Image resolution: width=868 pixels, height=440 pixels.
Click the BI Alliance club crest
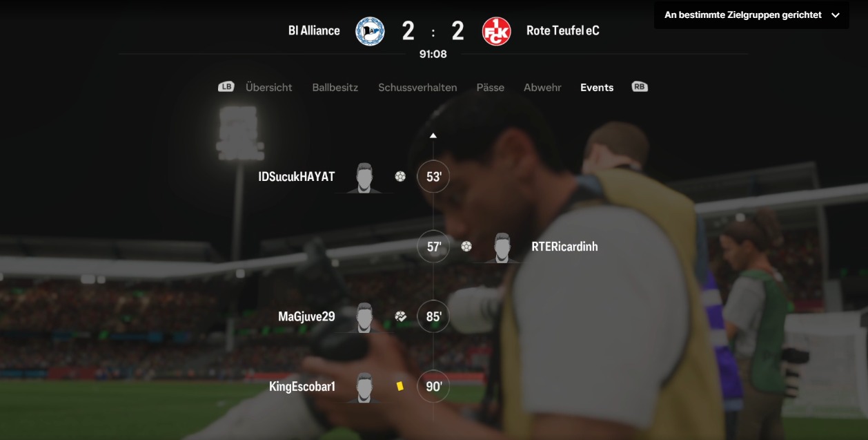tap(370, 31)
